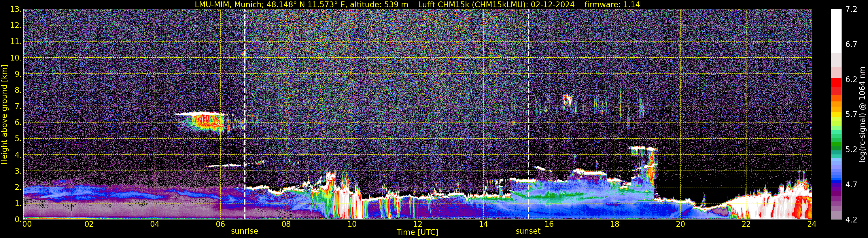Click the time axis tick label 22
Image resolution: width=868 pixels, height=238 pixels.
pos(746,224)
